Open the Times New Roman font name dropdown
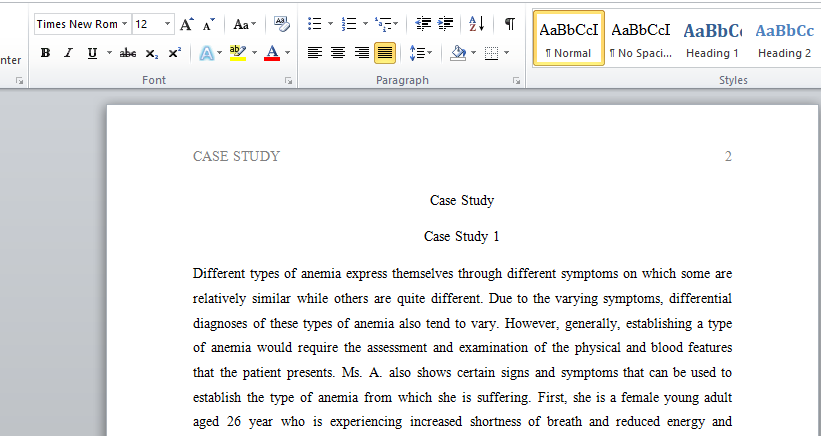The image size is (821, 436). (124, 24)
